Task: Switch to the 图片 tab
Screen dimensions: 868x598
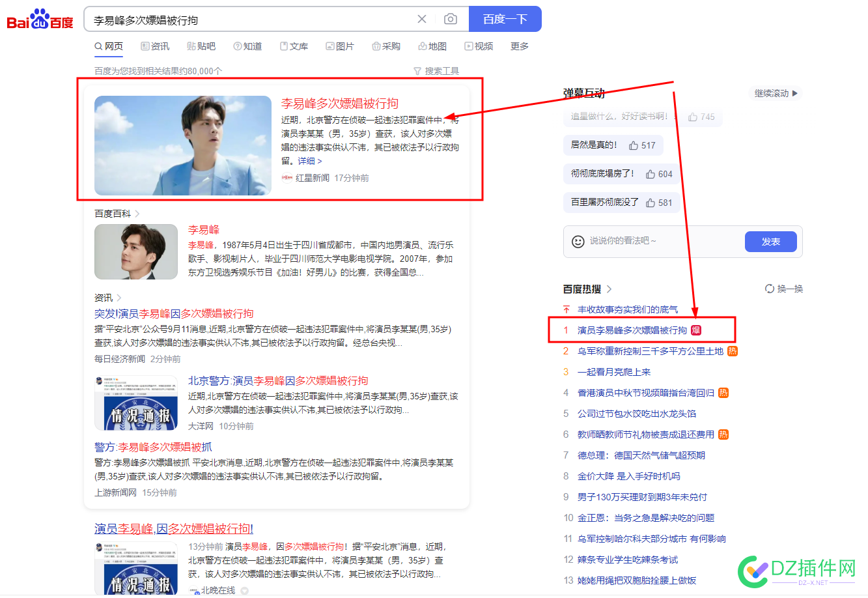Action: tap(340, 46)
